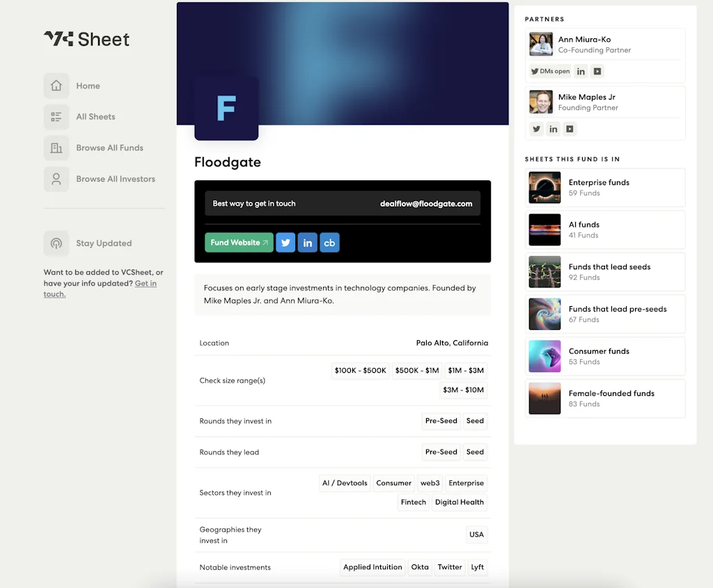Open Floodgate's LinkedIn icon

coord(307,242)
